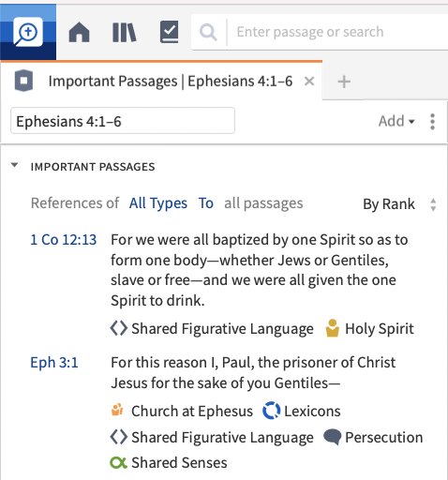
Task: Click the Persecution speech bubble icon
Action: pyautogui.click(x=332, y=437)
